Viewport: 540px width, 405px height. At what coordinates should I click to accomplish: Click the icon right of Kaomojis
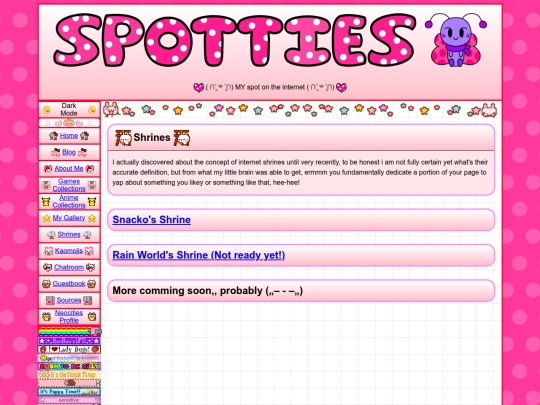89,251
